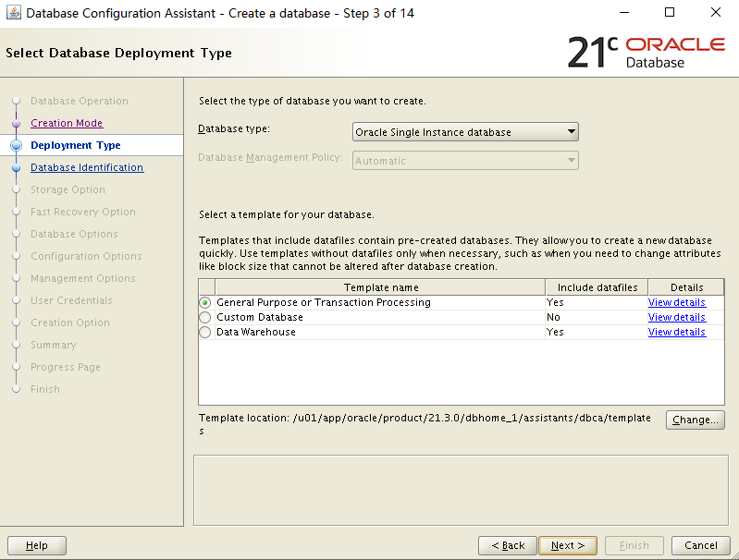The width and height of the screenshot is (739, 560).
Task: Choose the Data Warehouse template option
Action: (x=205, y=332)
